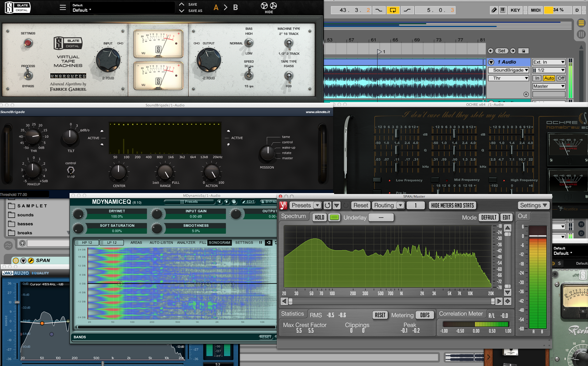Click HIDE METERS AND STATS in SPAN
This screenshot has height=366, width=588.
(x=452, y=205)
